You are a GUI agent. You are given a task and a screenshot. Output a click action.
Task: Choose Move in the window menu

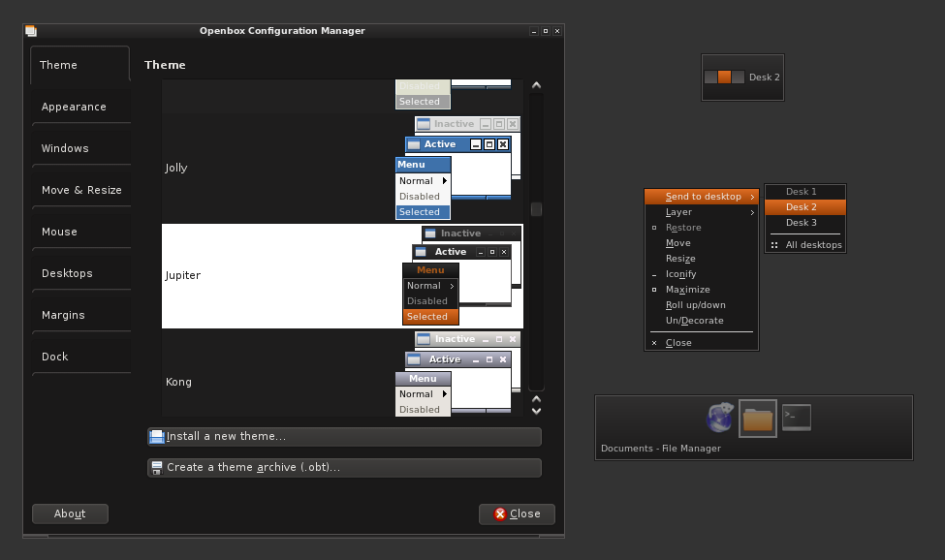[702, 243]
